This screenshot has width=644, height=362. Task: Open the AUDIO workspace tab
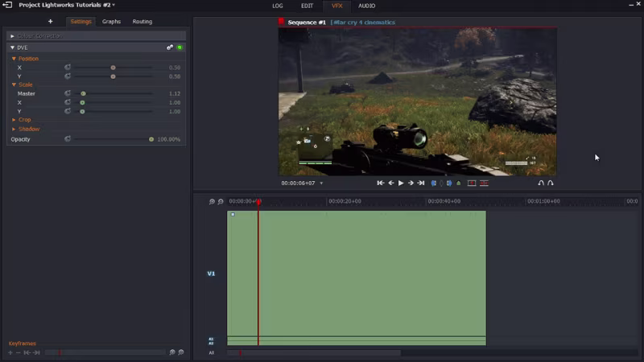(366, 6)
